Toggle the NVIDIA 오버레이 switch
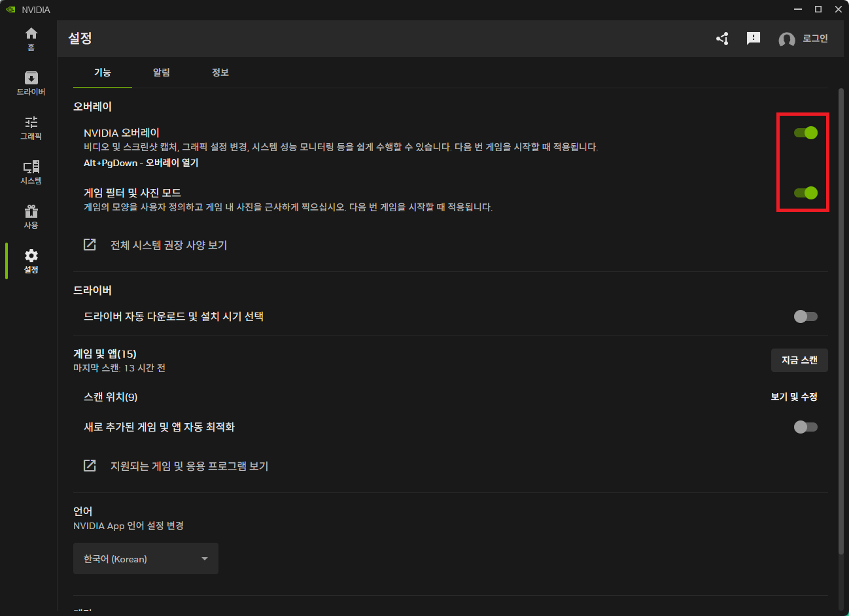Image resolution: width=849 pixels, height=616 pixels. coord(805,133)
